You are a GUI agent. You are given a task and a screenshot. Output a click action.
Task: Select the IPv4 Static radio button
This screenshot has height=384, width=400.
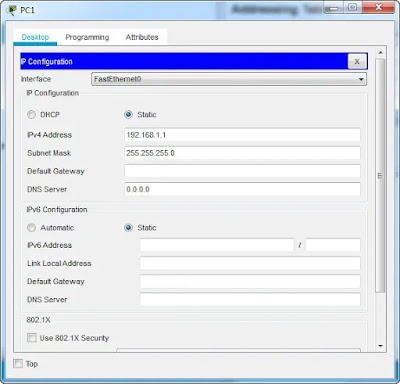[128, 115]
